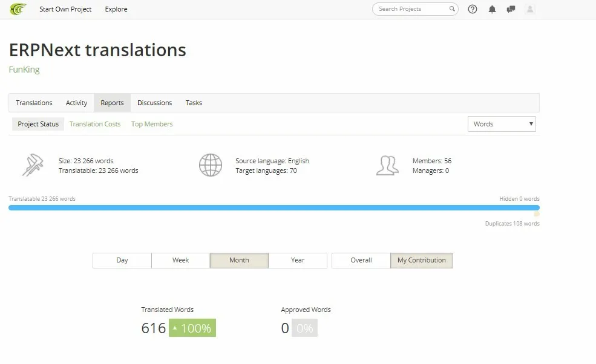Open Top Members report

[152, 124]
